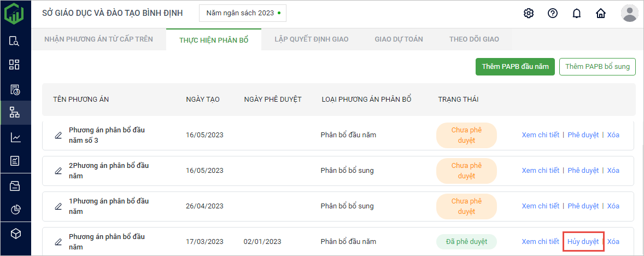
Task: Click the pie chart icon in sidebar
Action: 15,210
